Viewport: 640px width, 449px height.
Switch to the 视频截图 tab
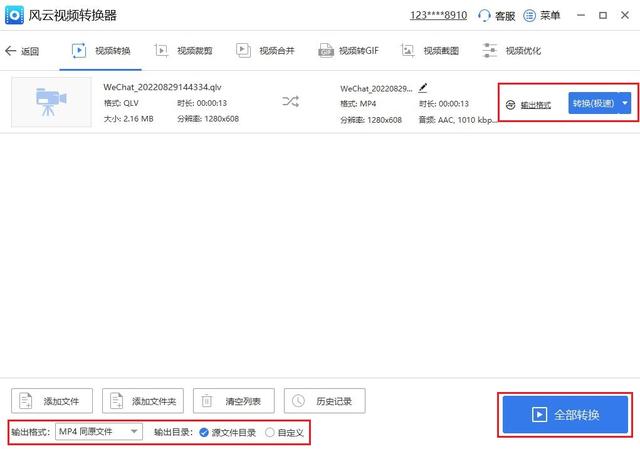(430, 51)
